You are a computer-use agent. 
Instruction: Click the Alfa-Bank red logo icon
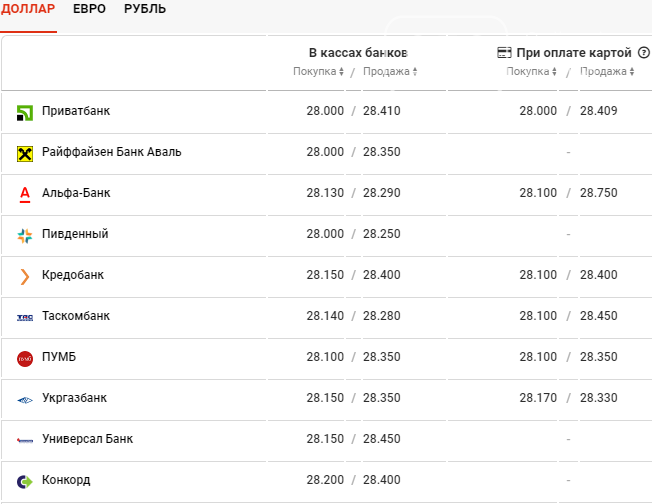(25, 193)
